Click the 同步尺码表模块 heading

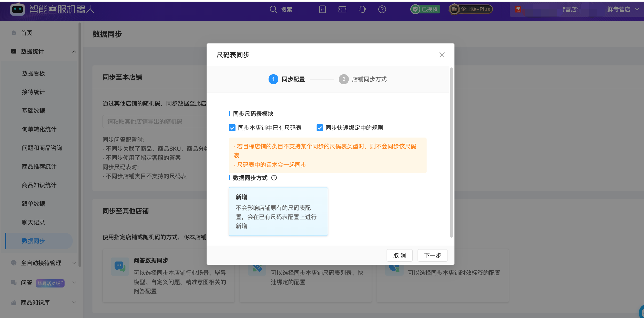[x=253, y=114]
